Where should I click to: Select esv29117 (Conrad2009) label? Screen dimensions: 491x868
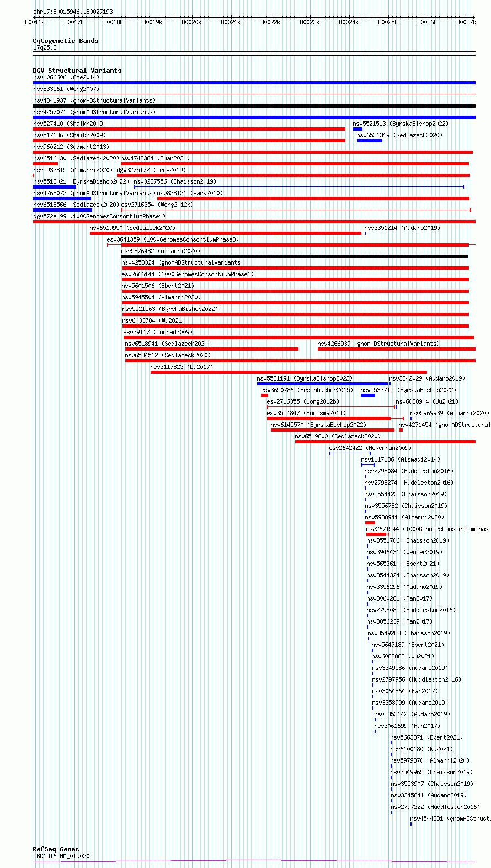(158, 332)
